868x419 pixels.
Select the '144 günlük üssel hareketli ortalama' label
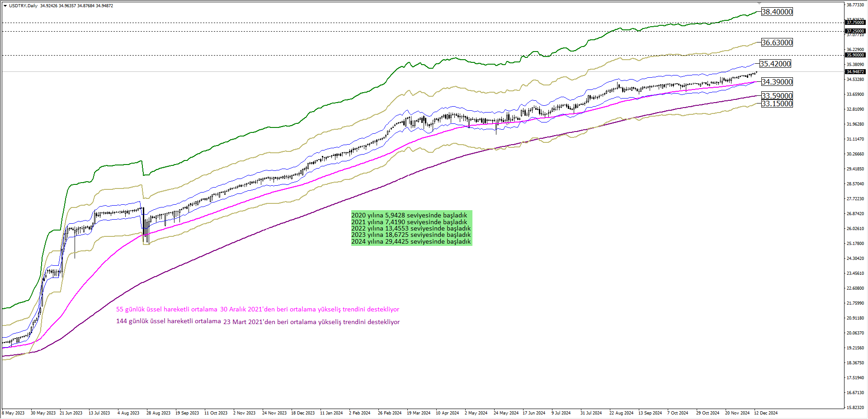pyautogui.click(x=169, y=321)
